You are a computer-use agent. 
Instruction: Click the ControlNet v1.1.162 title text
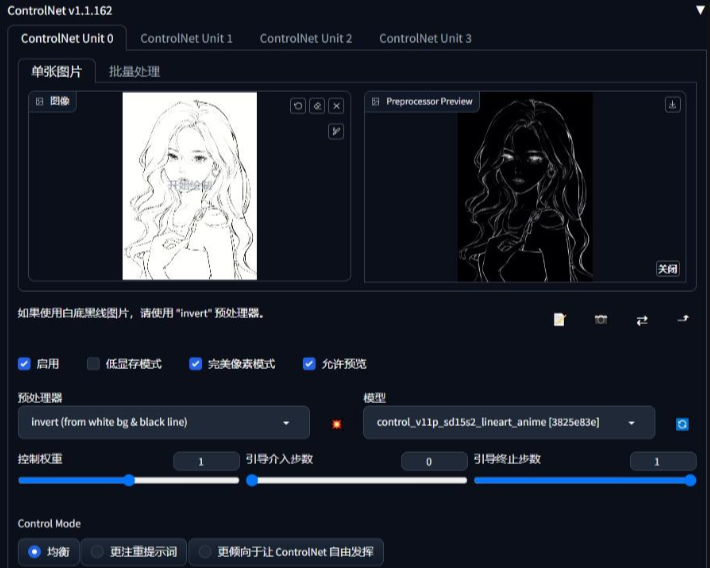click(60, 10)
